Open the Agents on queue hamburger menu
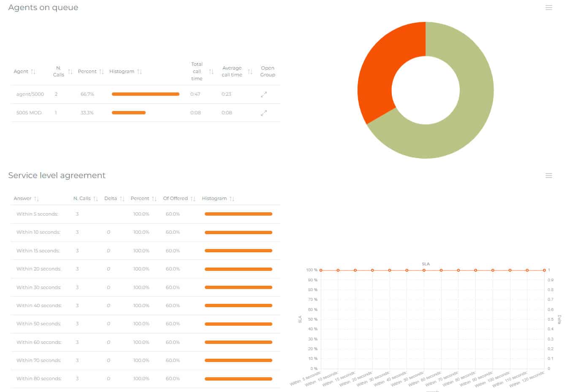The height and width of the screenshot is (392, 567). coord(548,8)
